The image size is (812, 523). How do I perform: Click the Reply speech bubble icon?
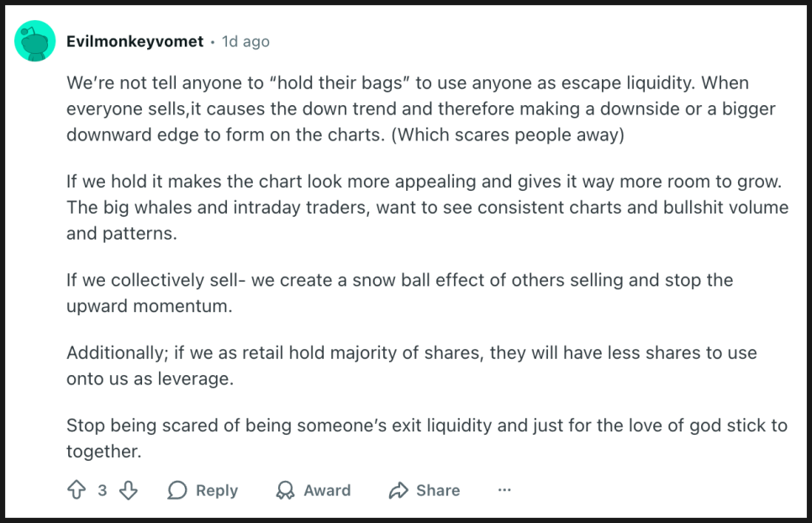[177, 490]
